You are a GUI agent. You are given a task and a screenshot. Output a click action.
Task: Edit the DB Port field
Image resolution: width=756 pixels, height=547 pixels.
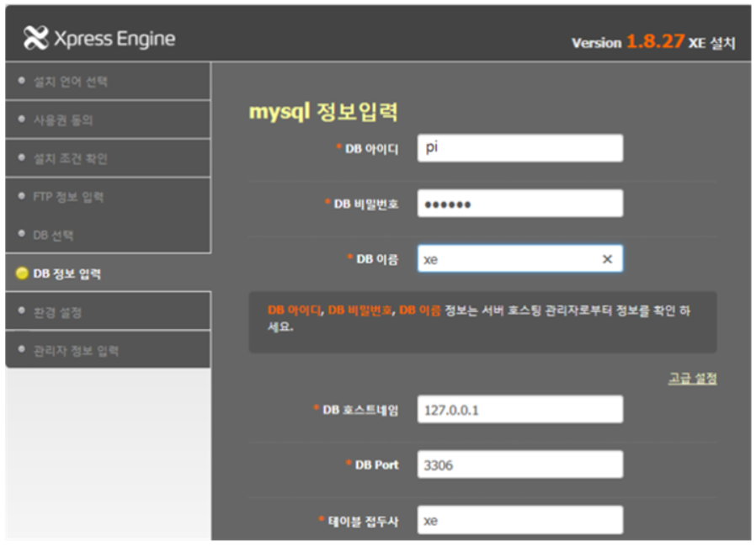pos(520,465)
